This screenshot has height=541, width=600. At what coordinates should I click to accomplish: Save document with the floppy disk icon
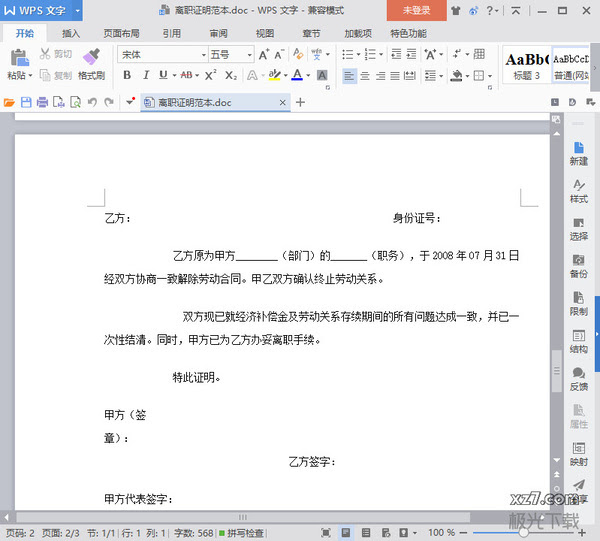click(26, 102)
